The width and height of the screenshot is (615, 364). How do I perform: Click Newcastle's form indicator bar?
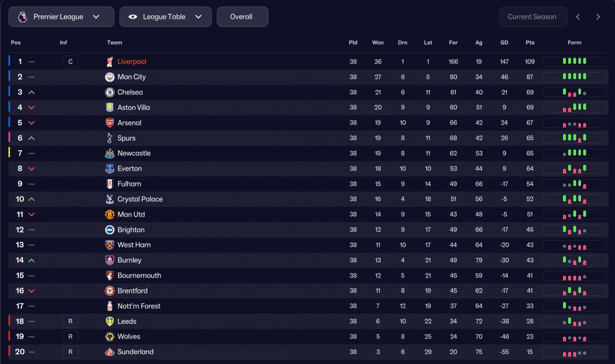[574, 153]
